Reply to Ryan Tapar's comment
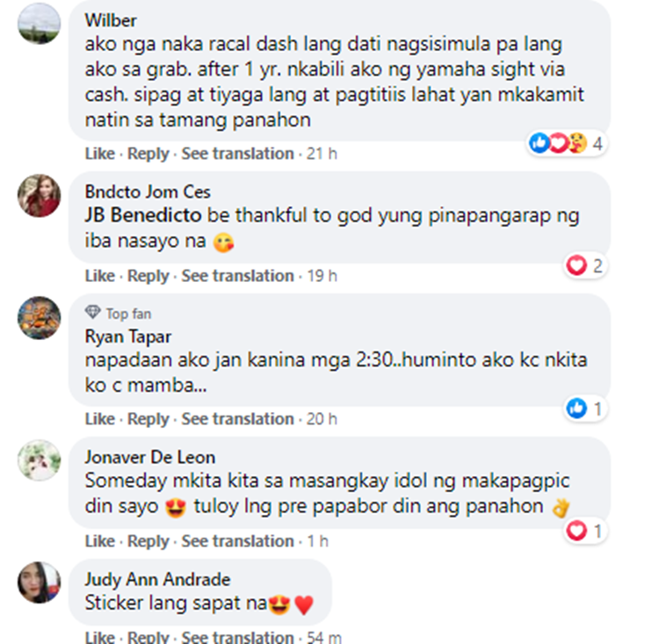Viewport: 659px width, 644px height. (148, 419)
